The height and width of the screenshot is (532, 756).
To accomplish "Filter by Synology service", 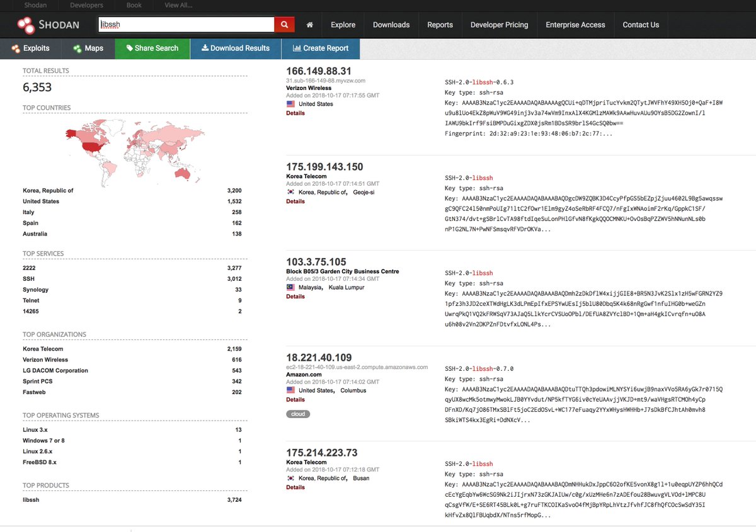I will 35,290.
